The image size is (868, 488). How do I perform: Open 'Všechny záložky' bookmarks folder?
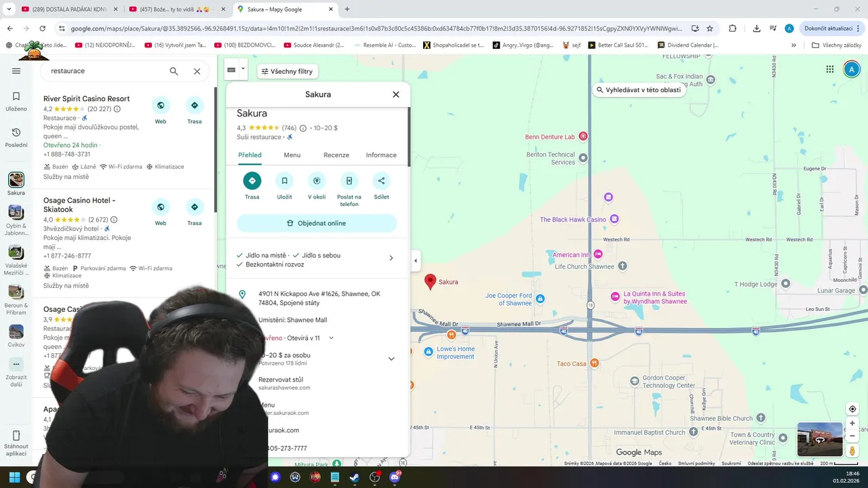[837, 45]
